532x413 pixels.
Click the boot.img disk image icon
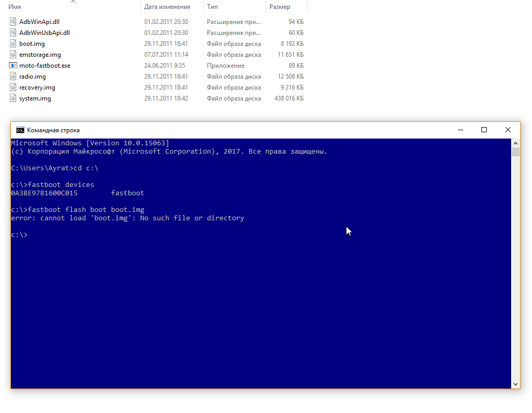tap(13, 43)
